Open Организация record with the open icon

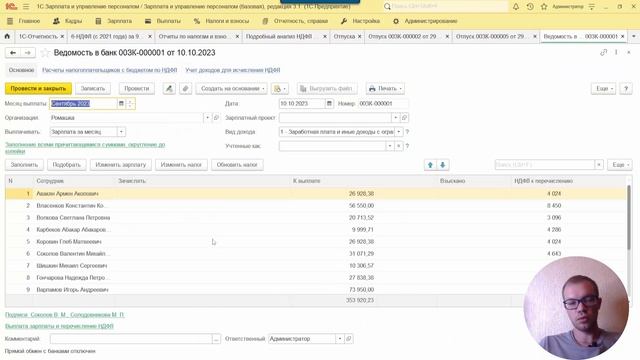[x=216, y=118]
